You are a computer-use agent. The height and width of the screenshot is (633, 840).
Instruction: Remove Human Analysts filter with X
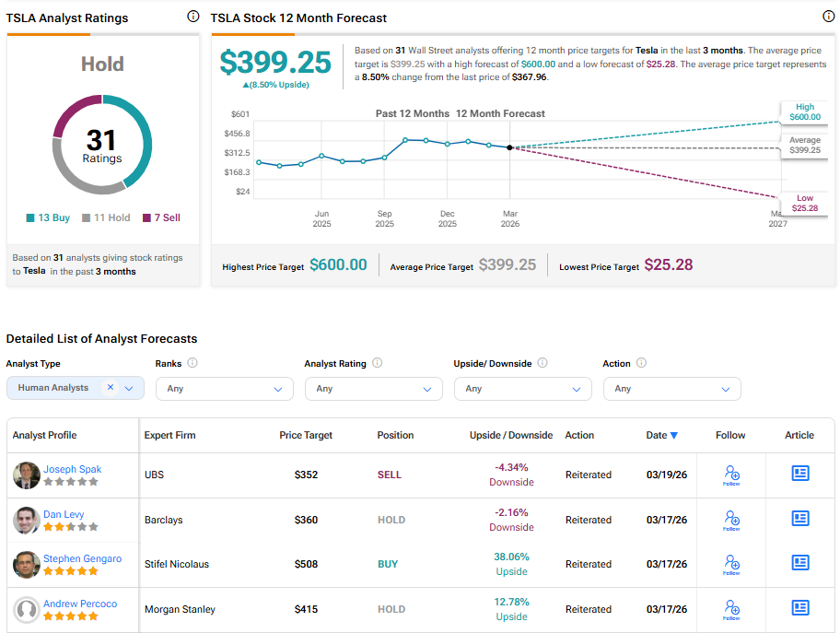111,388
